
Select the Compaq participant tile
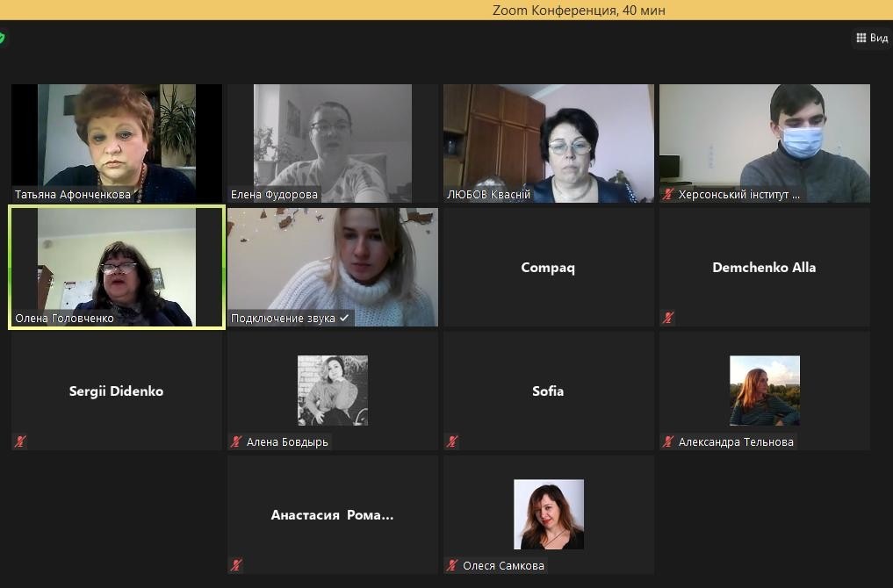point(549,267)
